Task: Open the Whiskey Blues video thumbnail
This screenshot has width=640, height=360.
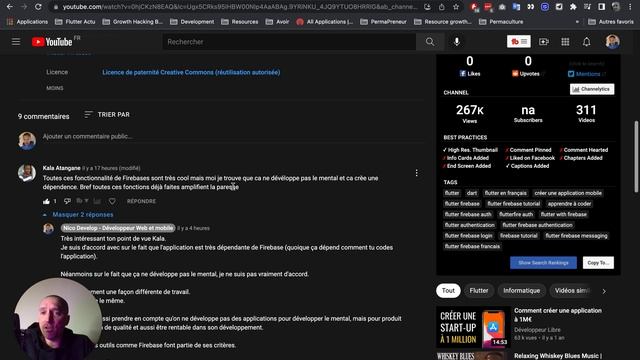Action: click(473, 356)
